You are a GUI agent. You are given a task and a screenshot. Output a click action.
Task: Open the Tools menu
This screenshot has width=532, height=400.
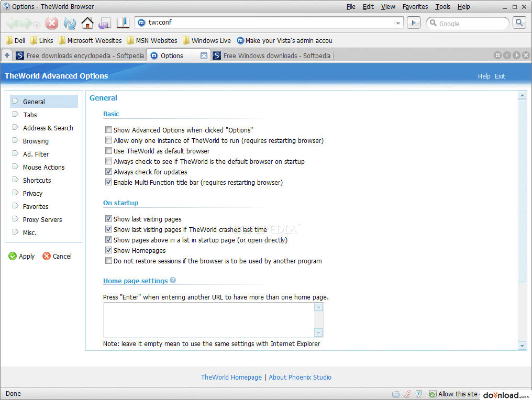443,7
